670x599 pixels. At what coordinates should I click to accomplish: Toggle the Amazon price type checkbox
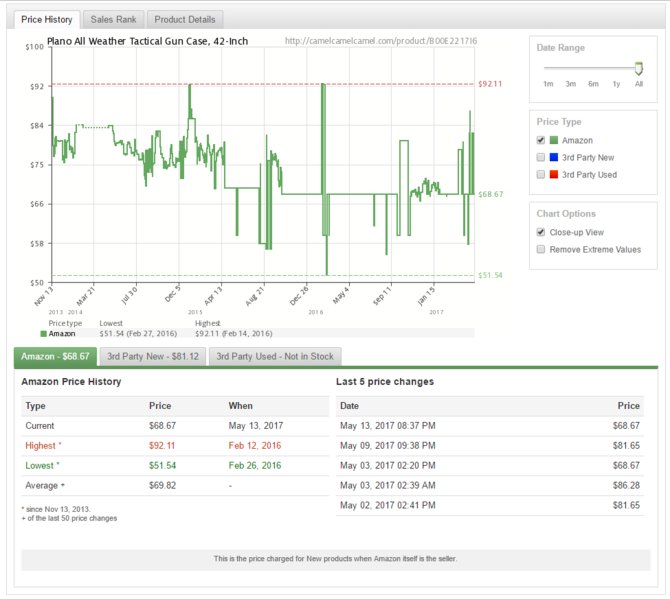[x=541, y=140]
